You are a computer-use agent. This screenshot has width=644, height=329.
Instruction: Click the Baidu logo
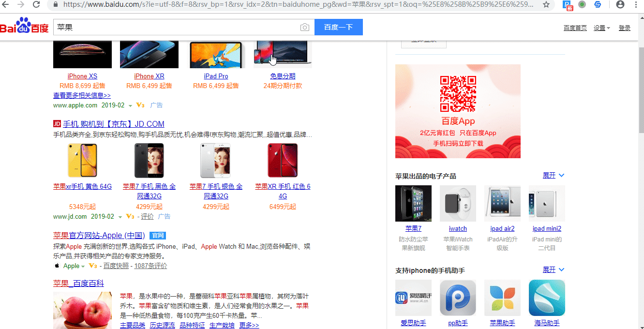tap(24, 27)
